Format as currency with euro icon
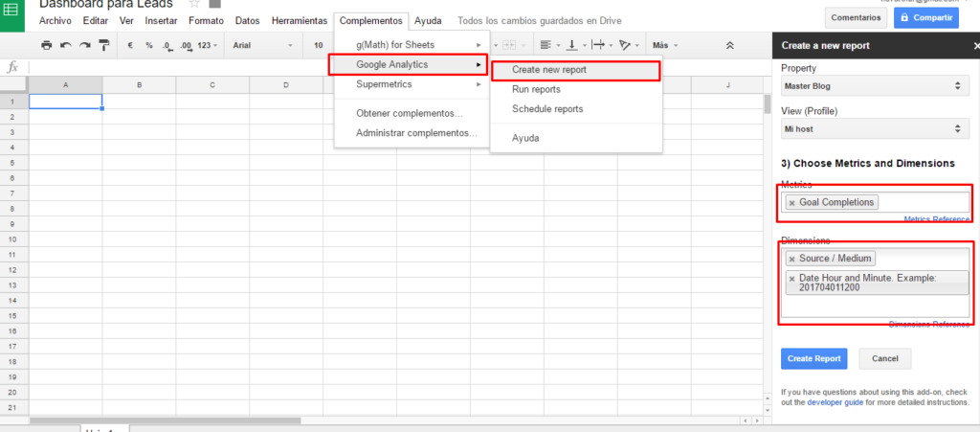This screenshot has width=980, height=432. click(130, 45)
